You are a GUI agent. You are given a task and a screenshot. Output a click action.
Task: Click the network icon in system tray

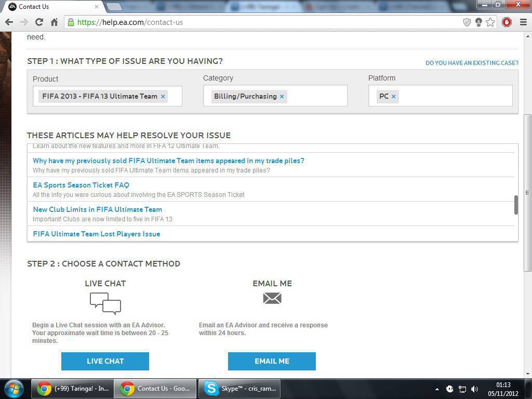point(462,389)
